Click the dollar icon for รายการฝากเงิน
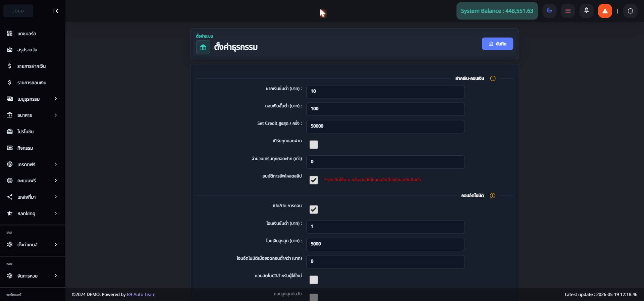Viewport: 644px width, 301px height. (10, 66)
